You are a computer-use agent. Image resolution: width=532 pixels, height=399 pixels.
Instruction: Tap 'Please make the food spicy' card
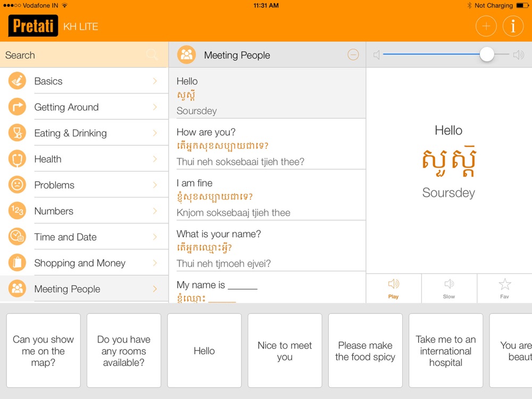click(365, 351)
